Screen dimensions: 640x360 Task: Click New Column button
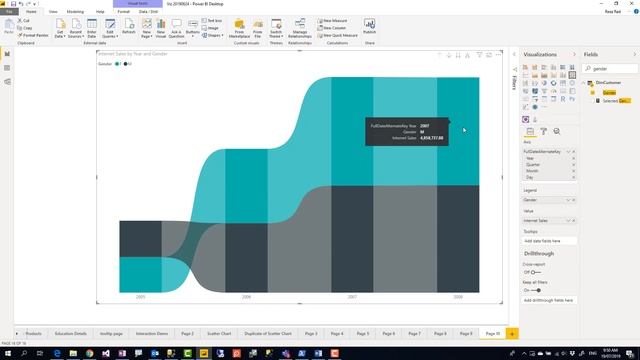(332, 28)
